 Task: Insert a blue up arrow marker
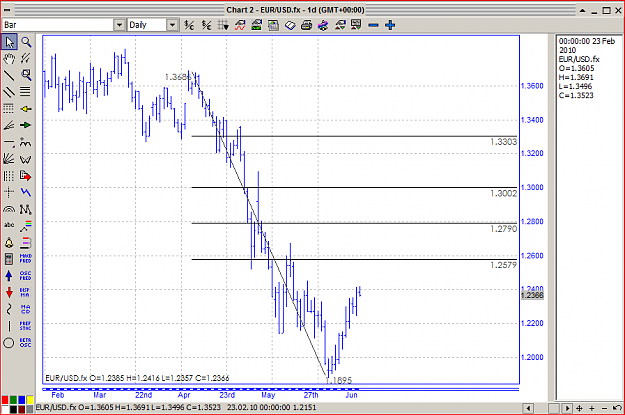pyautogui.click(x=9, y=275)
